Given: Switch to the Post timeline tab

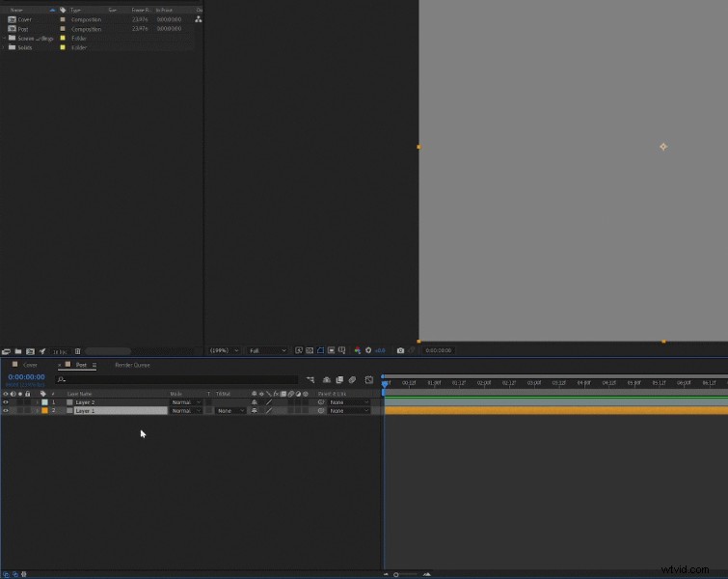Looking at the screenshot, I should click(x=81, y=365).
